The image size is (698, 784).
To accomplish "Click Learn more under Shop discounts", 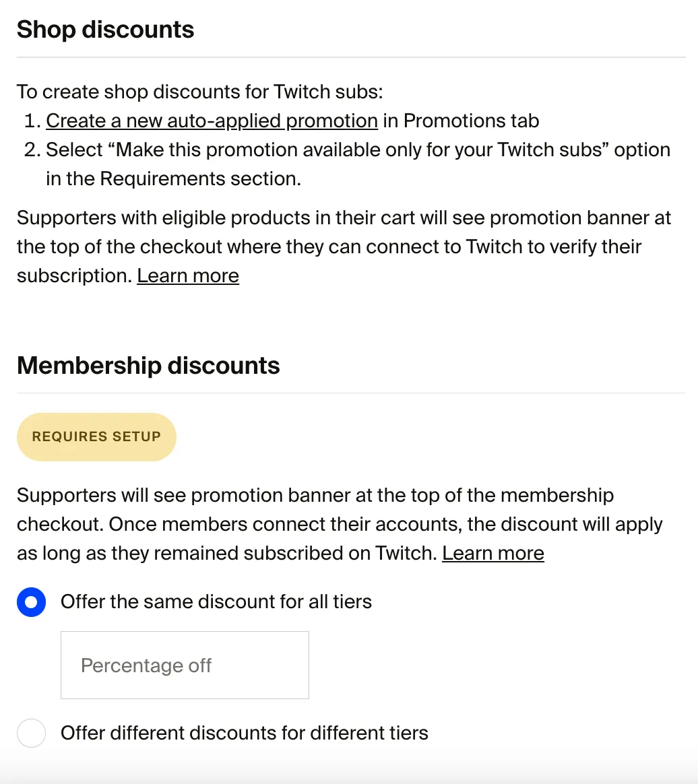I will point(188,276).
